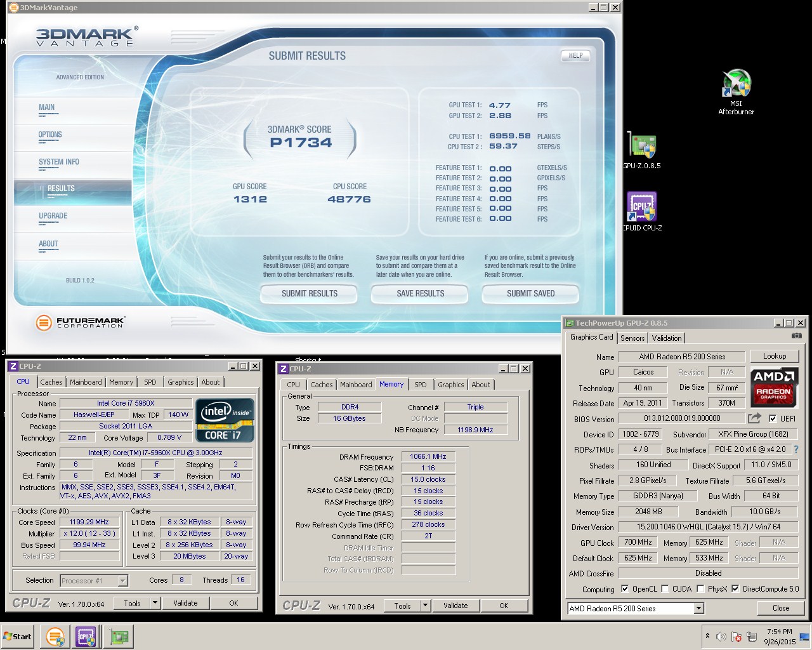Click Validate in CPU-Z CPU window
The height and width of the screenshot is (650, 812).
click(185, 603)
